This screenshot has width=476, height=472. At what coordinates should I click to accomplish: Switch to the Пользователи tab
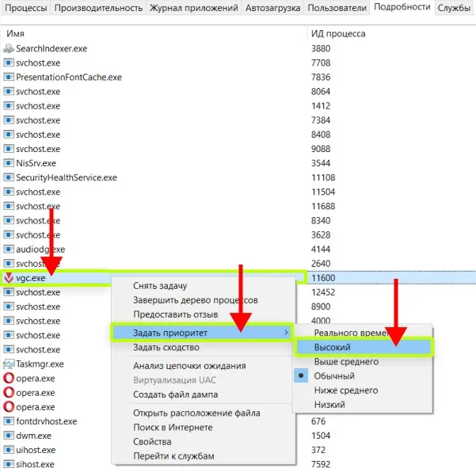[337, 8]
